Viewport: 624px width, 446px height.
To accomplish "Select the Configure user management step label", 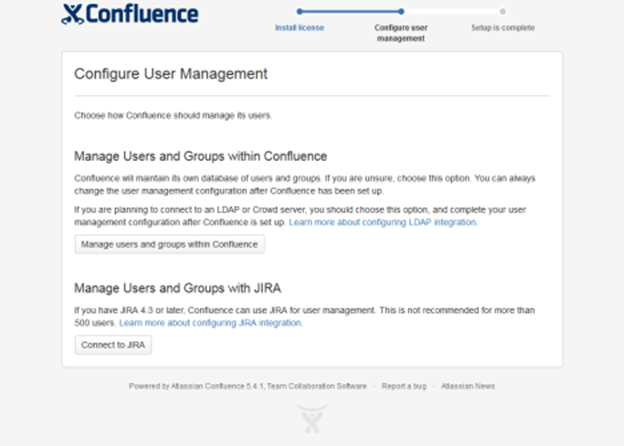I will [x=401, y=33].
